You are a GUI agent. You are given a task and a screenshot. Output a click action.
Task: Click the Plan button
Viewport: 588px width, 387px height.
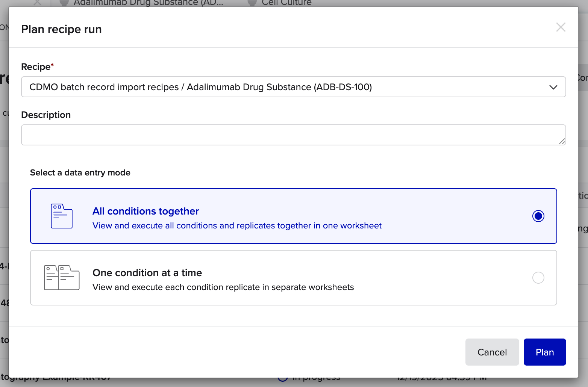(544, 352)
